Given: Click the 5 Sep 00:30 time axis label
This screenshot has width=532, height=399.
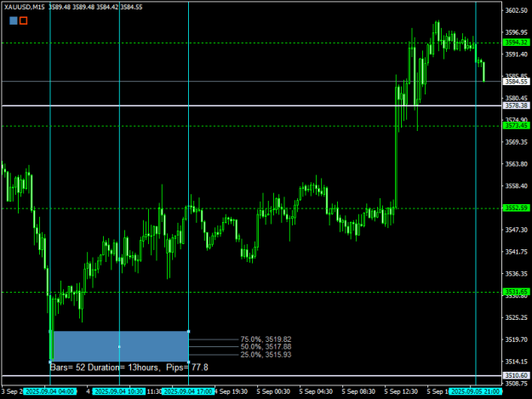Looking at the screenshot, I should tap(273, 391).
